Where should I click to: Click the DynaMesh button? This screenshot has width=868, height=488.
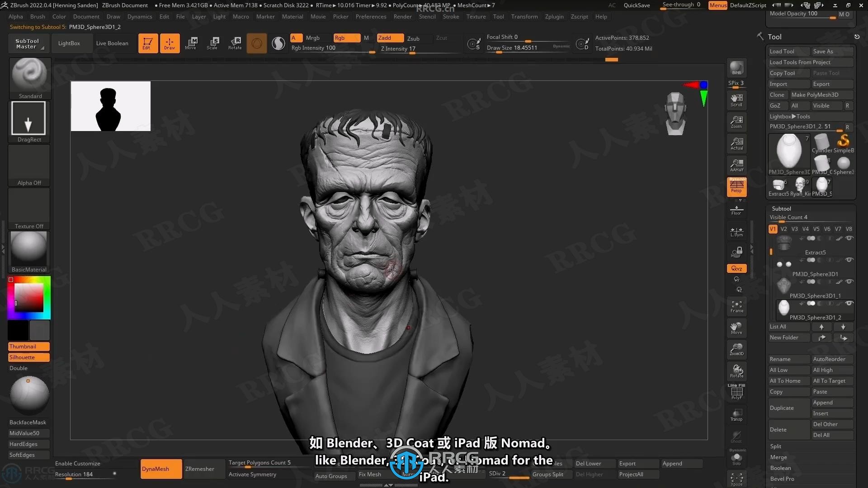pos(161,469)
